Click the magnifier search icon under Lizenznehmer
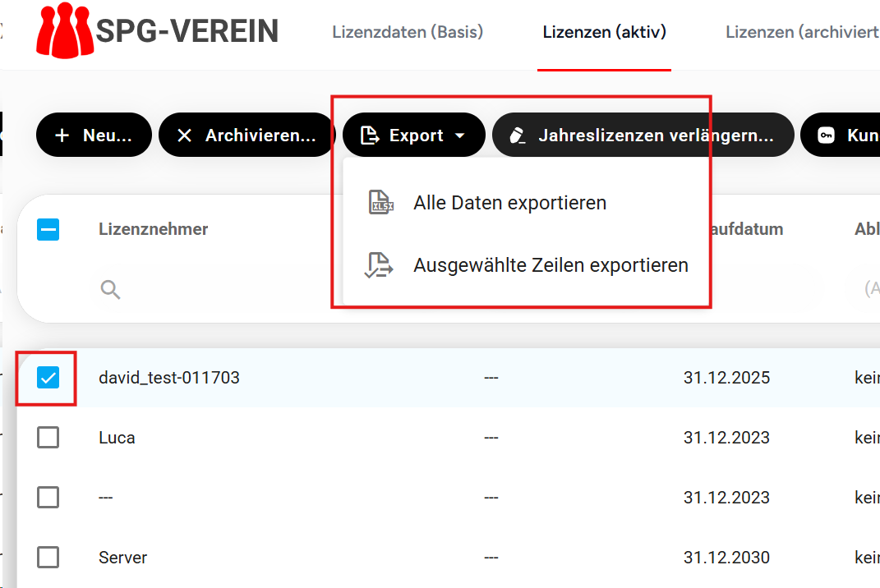 110,288
